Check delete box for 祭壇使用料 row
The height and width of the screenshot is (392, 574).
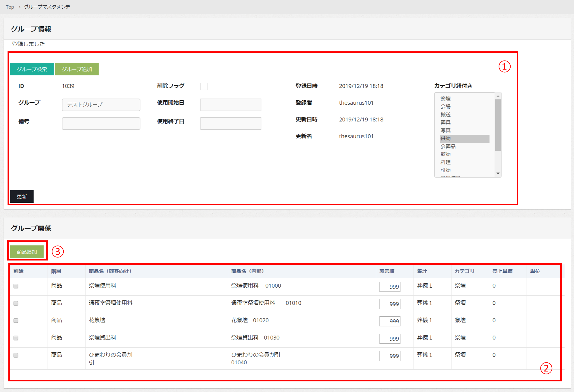[x=16, y=286]
